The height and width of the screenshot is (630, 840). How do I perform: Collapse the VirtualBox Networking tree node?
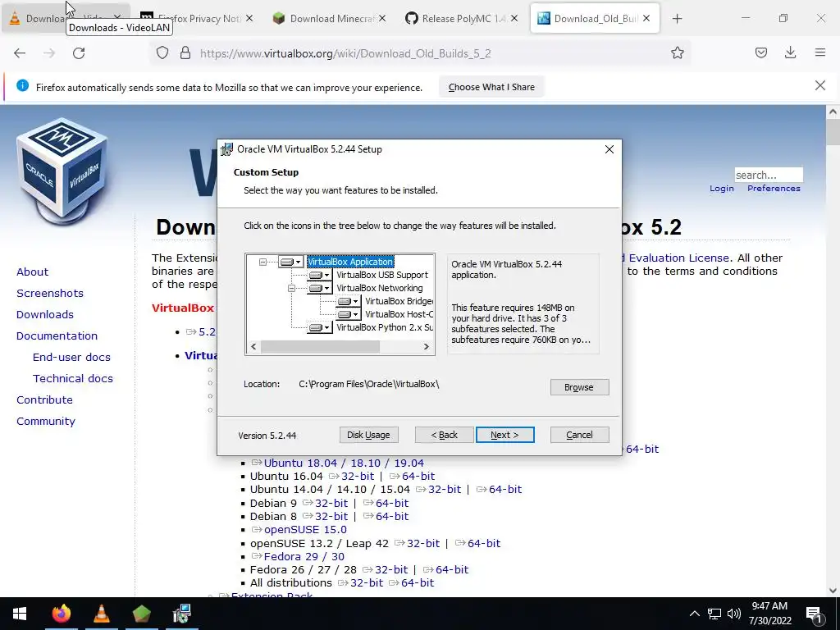click(291, 288)
